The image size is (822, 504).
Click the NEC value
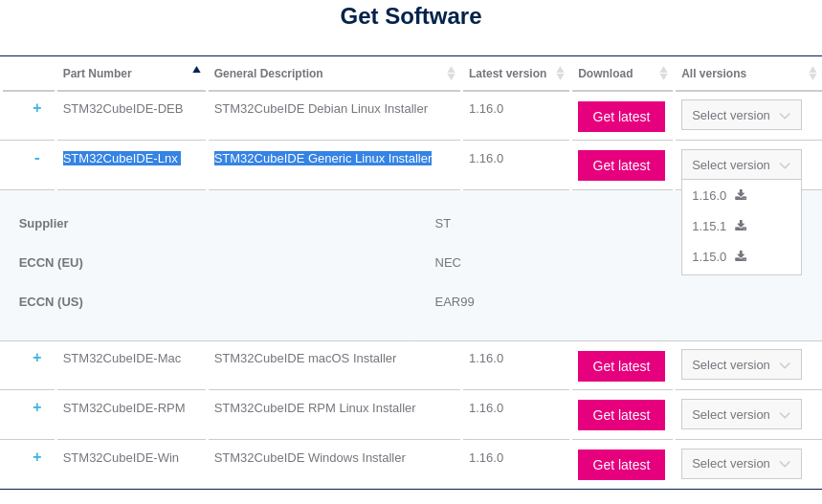pyautogui.click(x=448, y=262)
